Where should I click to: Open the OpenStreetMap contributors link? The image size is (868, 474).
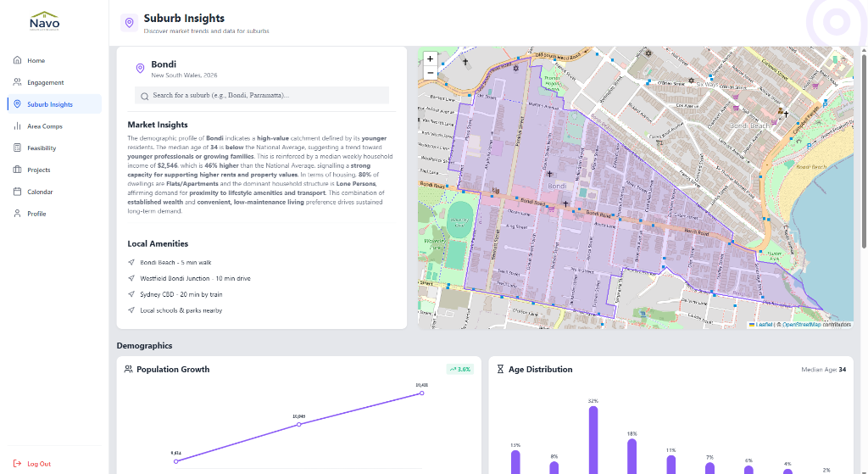[802, 325]
